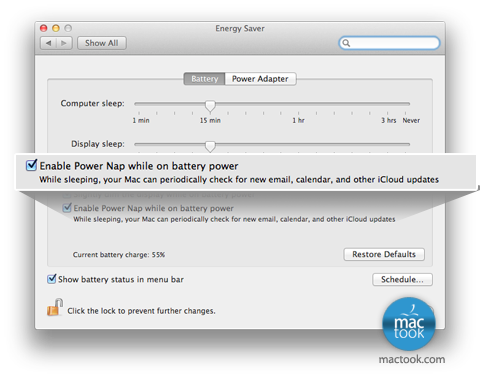Click the Restore Defaults button
The width and height of the screenshot is (480, 378).
tap(384, 254)
